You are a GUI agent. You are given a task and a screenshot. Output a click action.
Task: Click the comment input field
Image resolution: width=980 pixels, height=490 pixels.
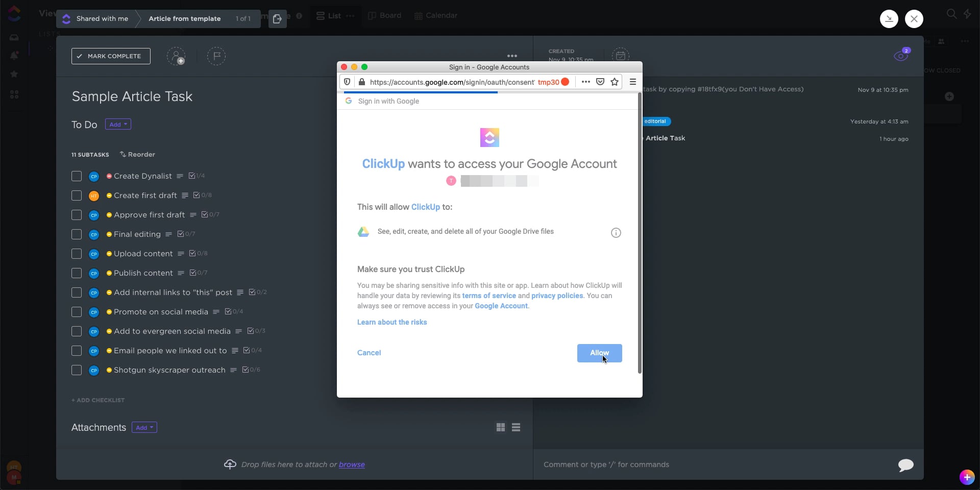coord(715,464)
